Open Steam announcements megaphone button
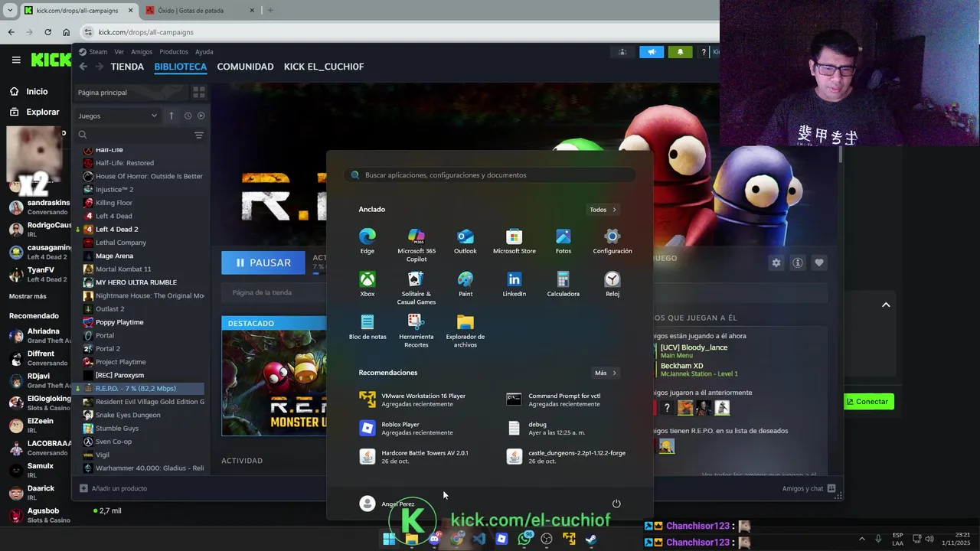Image resolution: width=980 pixels, height=551 pixels. (x=652, y=52)
